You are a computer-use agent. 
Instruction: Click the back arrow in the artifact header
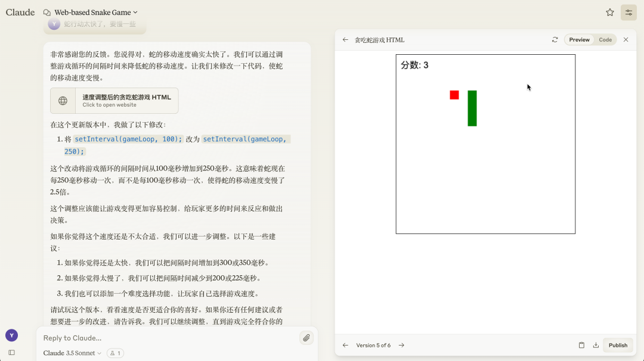point(345,39)
